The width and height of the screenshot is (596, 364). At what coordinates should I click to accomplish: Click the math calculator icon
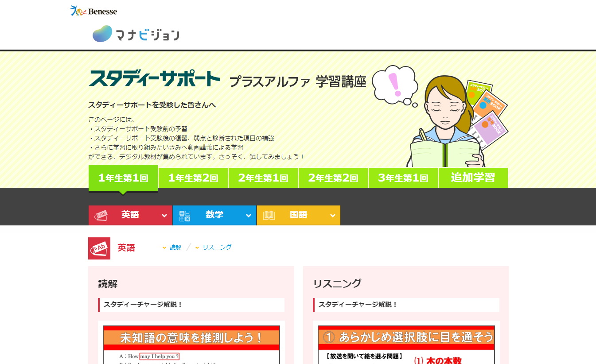(x=185, y=216)
